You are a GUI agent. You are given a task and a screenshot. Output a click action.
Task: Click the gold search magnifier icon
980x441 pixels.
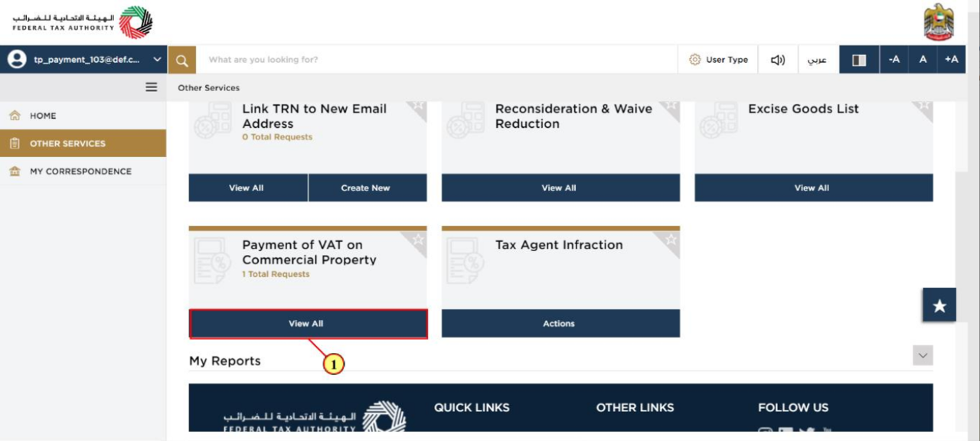coord(181,60)
